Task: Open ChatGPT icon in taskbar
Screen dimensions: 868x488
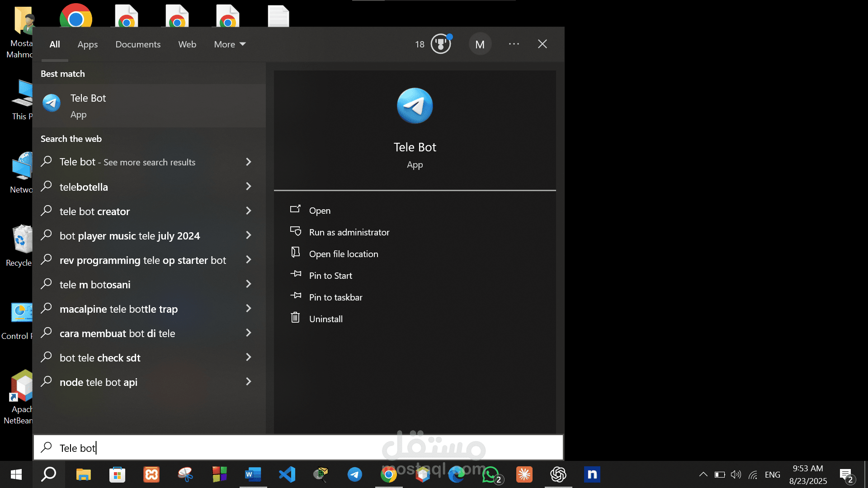Action: point(558,474)
